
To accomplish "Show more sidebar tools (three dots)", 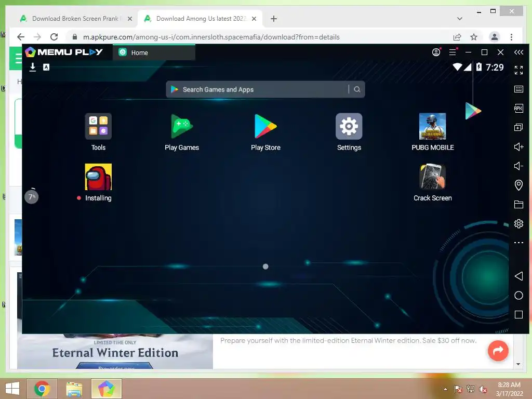I will [518, 243].
